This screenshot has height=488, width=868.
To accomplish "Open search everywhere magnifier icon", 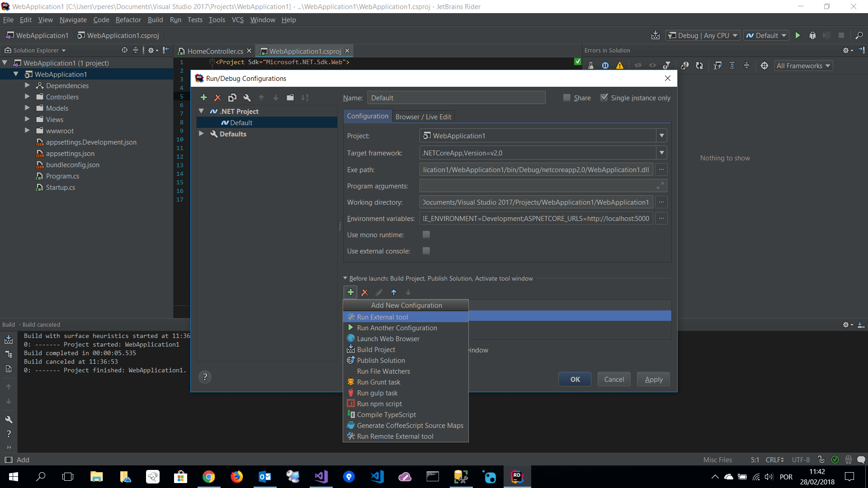I will coord(859,35).
